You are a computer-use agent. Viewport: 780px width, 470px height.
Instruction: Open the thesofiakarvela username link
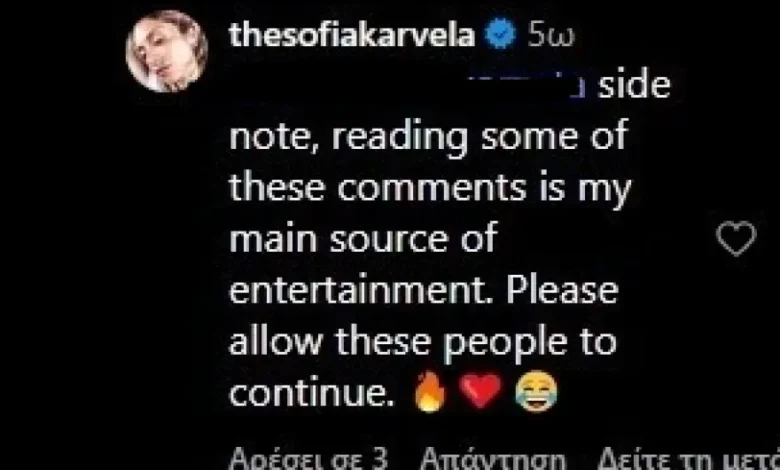(x=352, y=35)
